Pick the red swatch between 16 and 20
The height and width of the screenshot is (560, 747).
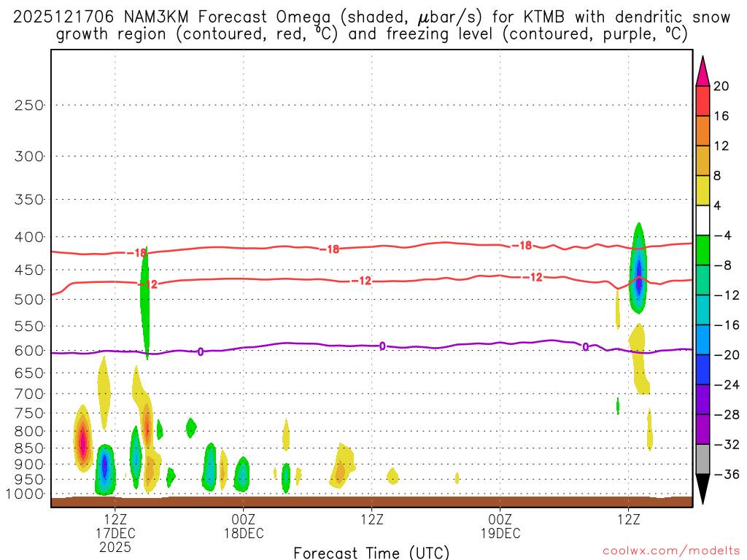point(703,101)
